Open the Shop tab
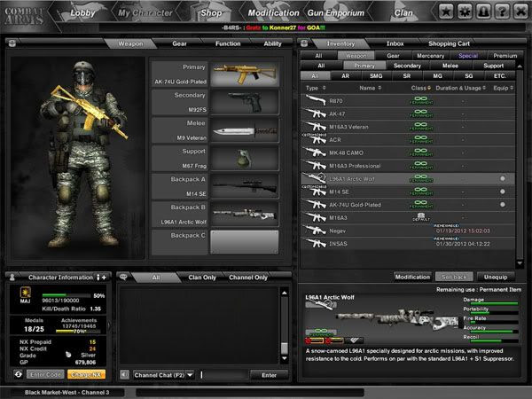 [211, 13]
